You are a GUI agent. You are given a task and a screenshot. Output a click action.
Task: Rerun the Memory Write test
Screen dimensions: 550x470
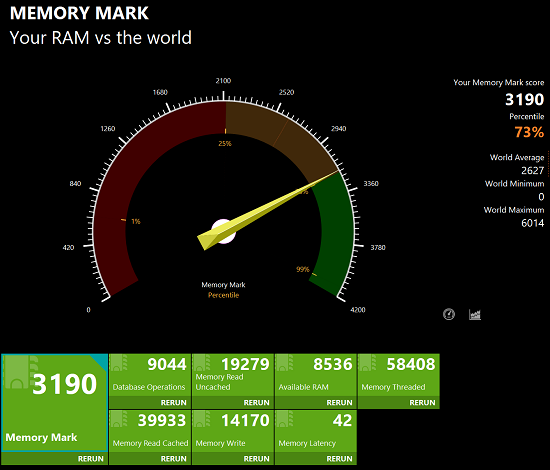click(x=256, y=459)
